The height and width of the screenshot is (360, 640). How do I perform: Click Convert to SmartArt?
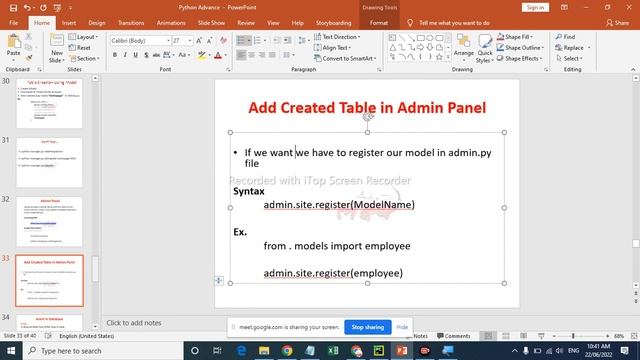point(345,58)
